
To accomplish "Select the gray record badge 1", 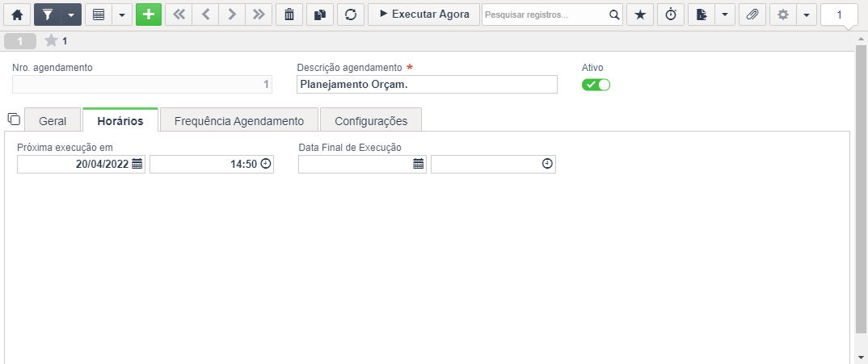I will [20, 41].
